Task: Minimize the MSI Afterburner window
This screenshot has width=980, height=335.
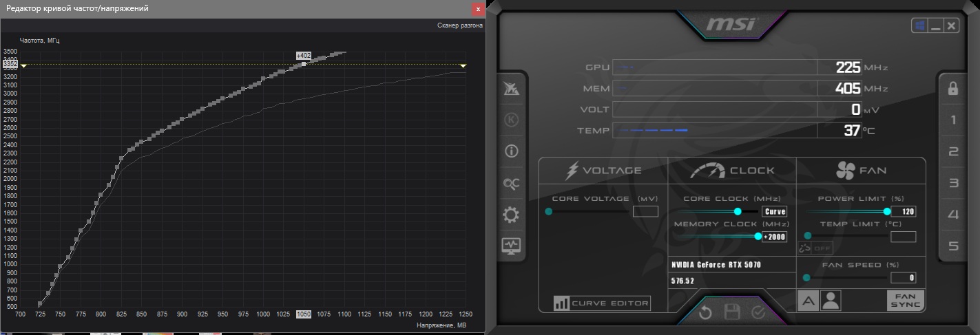Action: pos(935,26)
